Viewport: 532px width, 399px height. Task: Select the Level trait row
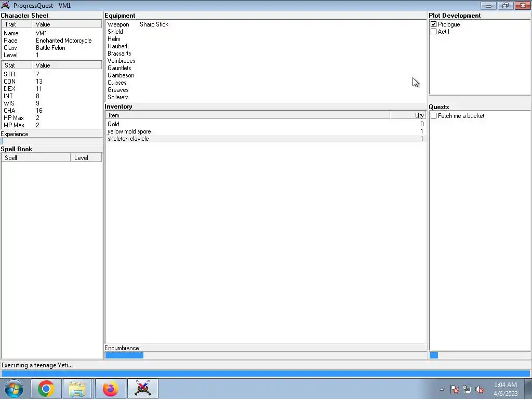[51, 55]
